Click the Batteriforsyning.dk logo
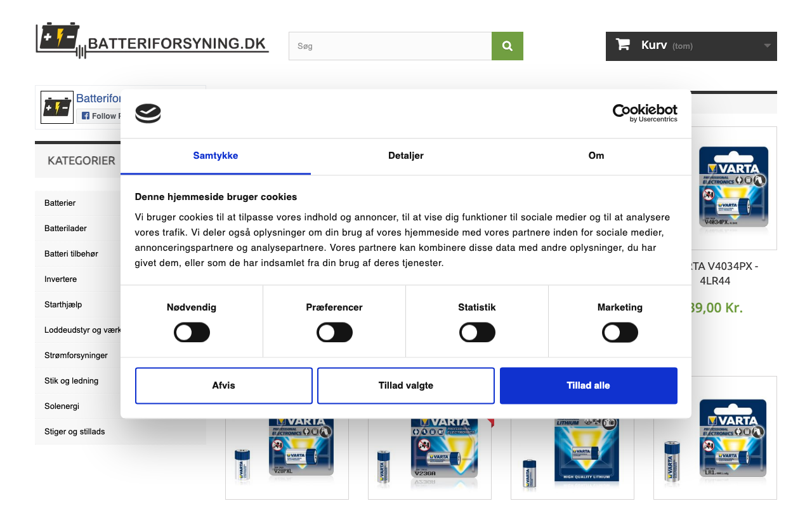 [x=152, y=41]
